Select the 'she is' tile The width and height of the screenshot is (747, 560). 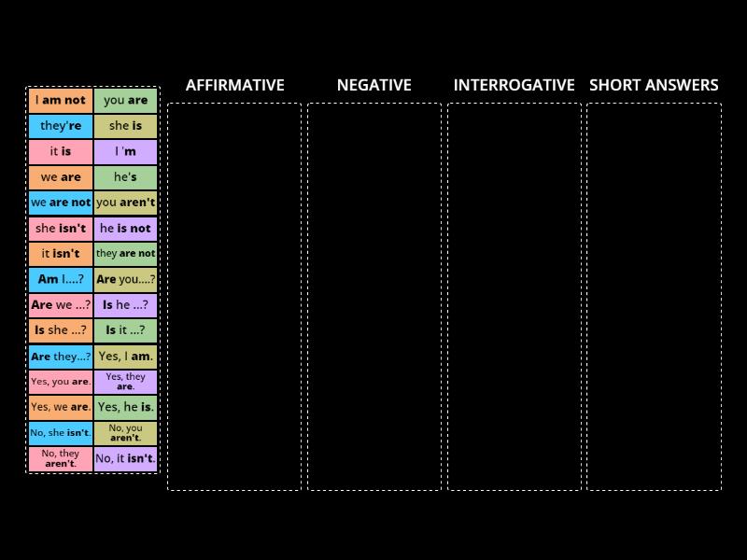point(126,126)
